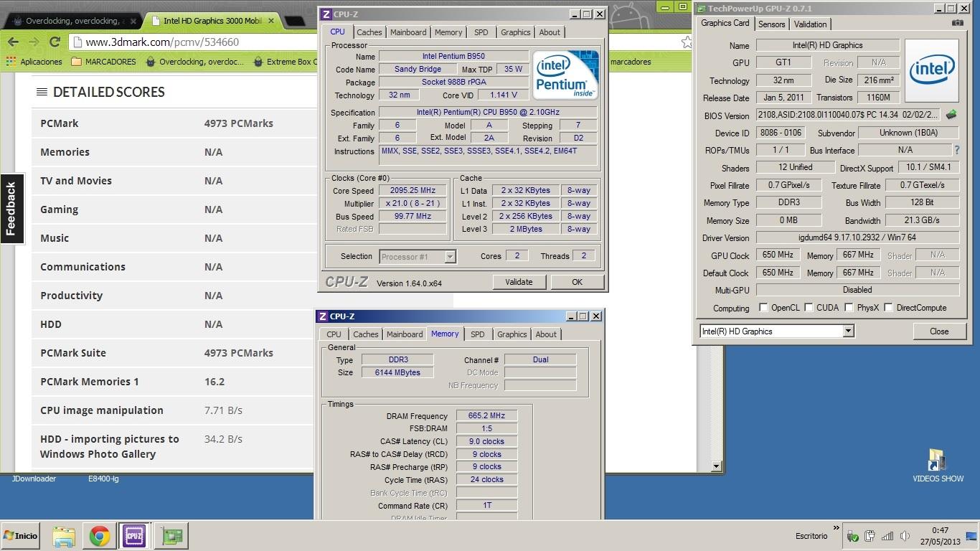The image size is (980, 551).
Task: Open the About tab in top CPU-Z window
Action: [550, 32]
